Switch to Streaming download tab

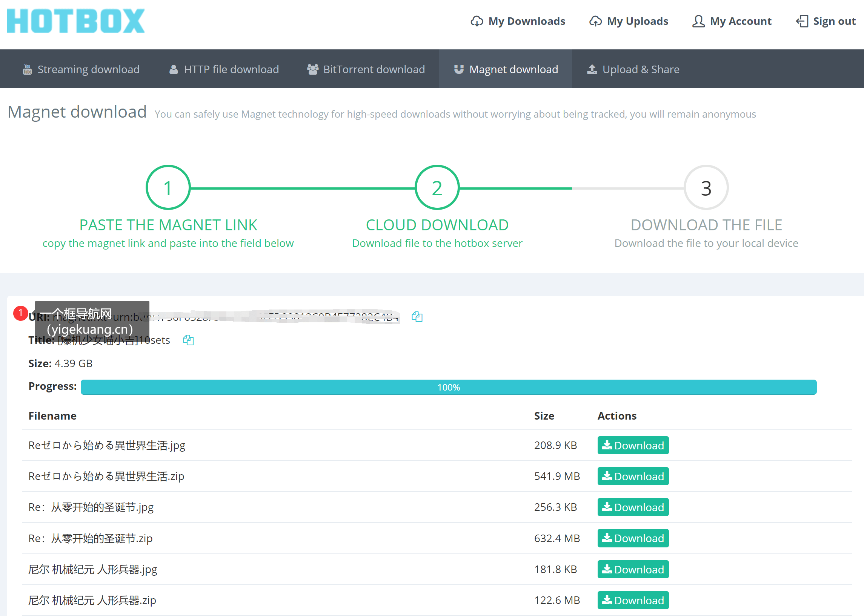[x=81, y=69]
